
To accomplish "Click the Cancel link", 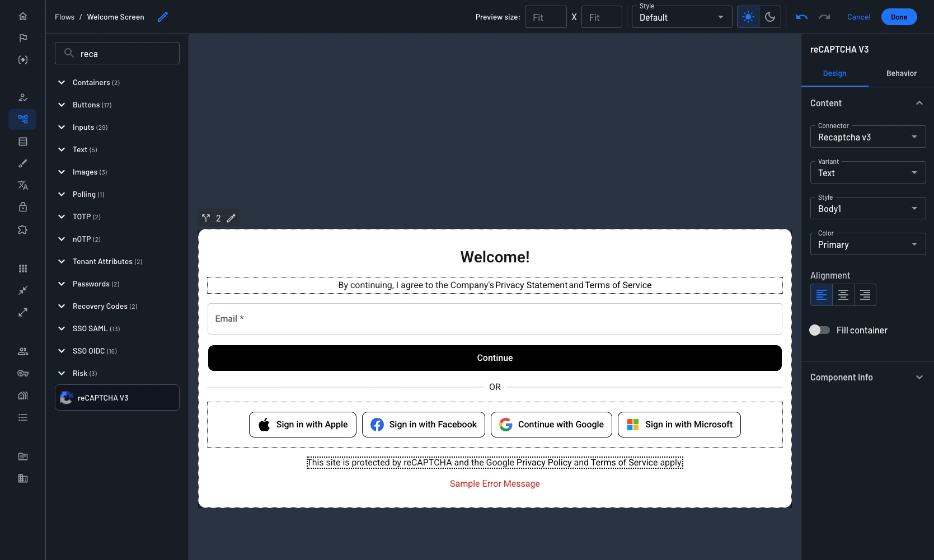I will [858, 17].
